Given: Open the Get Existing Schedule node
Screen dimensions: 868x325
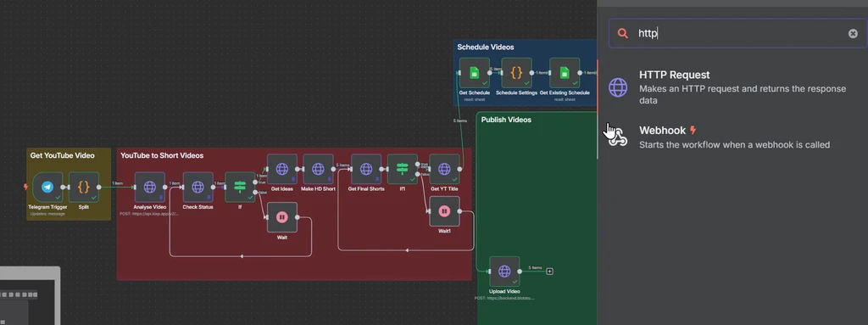Looking at the screenshot, I should click(x=565, y=73).
